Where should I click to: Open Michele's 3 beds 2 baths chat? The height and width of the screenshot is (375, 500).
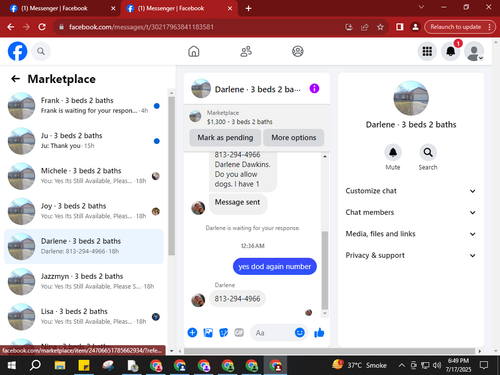click(x=84, y=176)
